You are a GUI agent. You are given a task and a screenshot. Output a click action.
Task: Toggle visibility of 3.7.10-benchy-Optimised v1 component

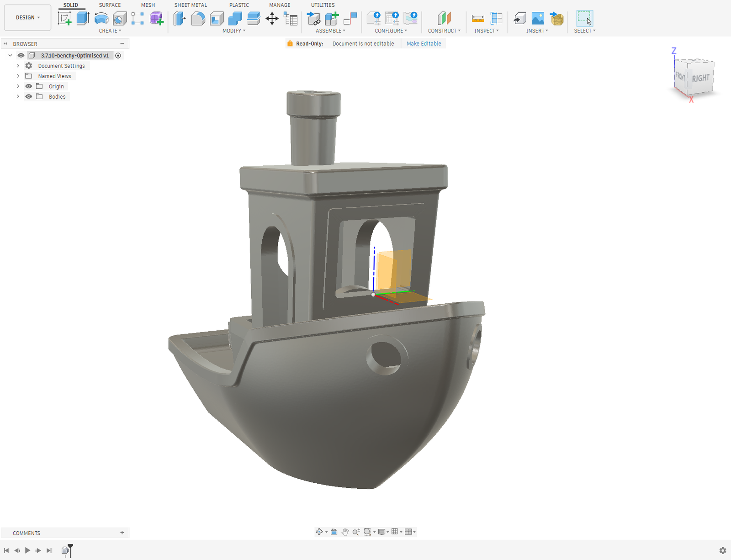[x=21, y=55]
